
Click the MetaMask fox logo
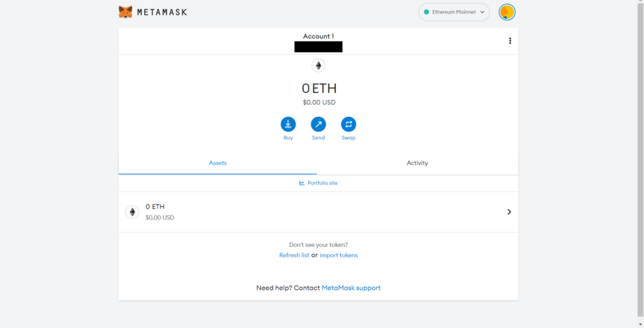126,12
